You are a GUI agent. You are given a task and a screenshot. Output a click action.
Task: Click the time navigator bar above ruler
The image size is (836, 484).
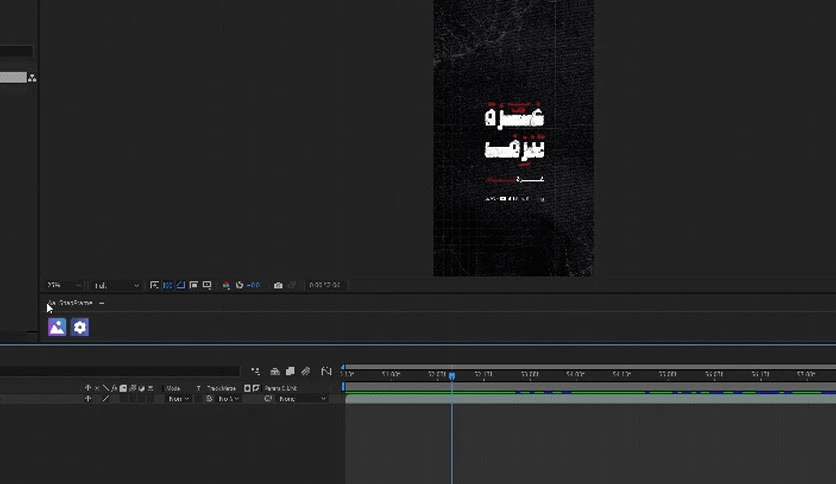coord(589,367)
